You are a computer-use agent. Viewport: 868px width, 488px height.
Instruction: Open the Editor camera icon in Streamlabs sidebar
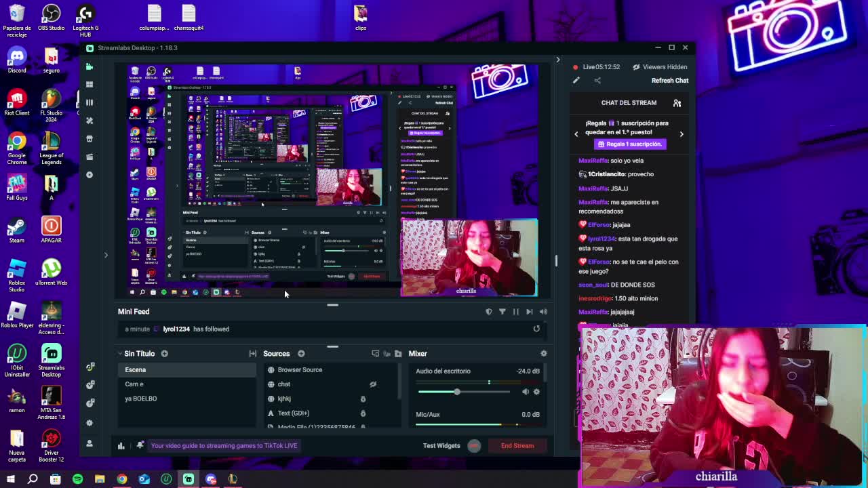[90, 66]
